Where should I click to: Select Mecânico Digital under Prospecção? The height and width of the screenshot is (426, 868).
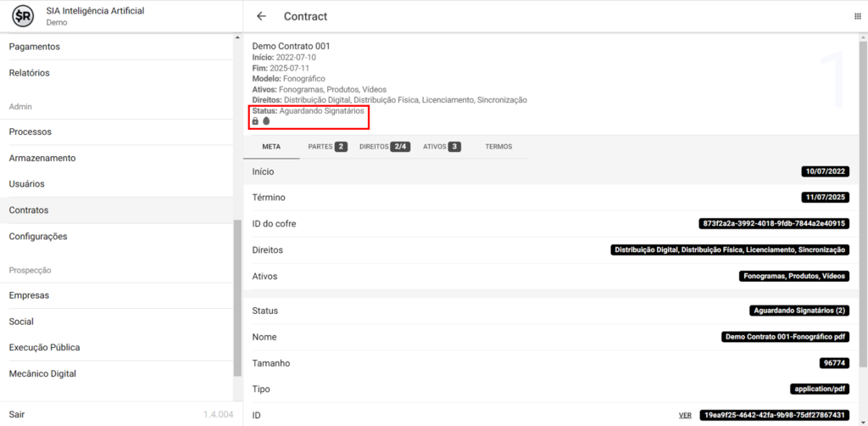[x=42, y=373]
